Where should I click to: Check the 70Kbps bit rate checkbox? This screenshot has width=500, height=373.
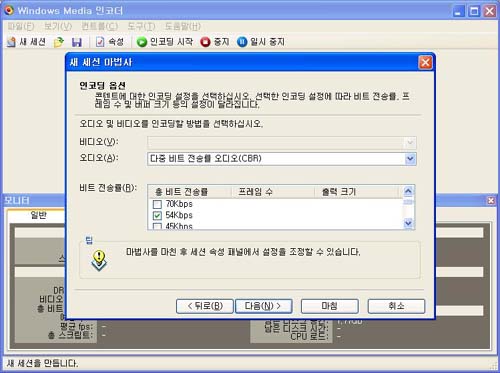click(x=157, y=204)
